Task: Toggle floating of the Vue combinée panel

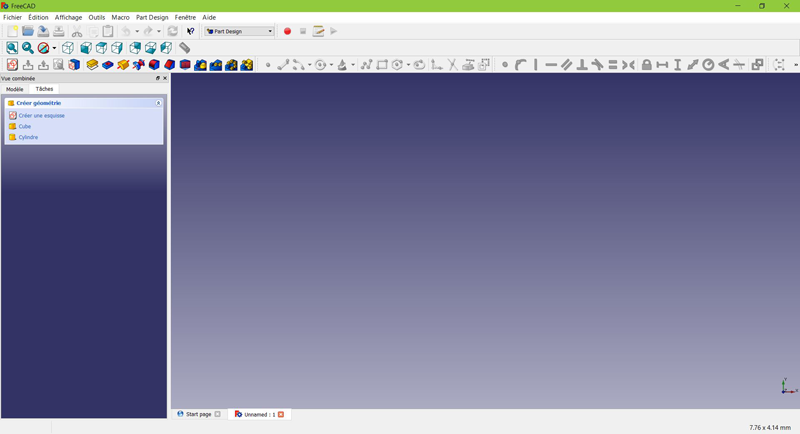Action: (x=158, y=78)
